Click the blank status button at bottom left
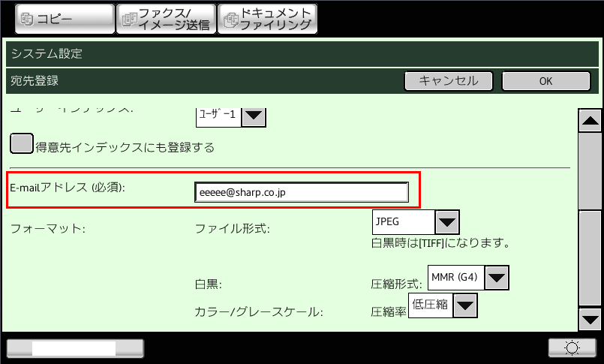Viewport: 604px width, 364px height. point(76,348)
